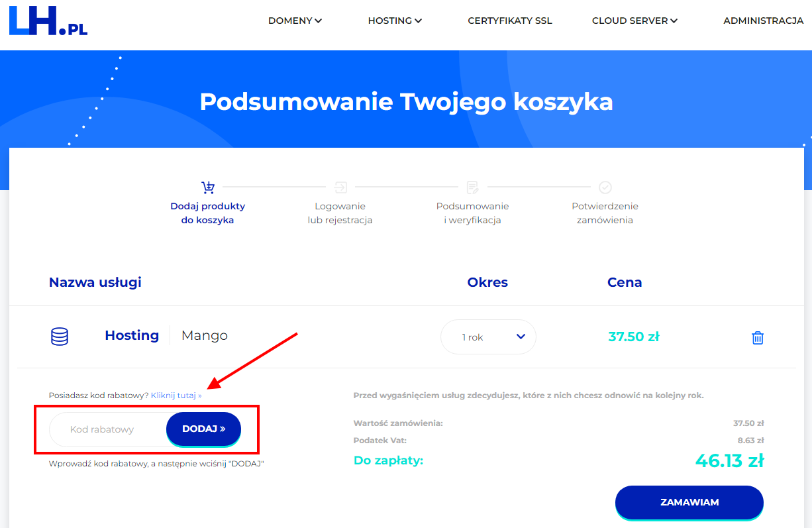Open the ADMINISTRACJA menu item
The height and width of the screenshot is (528, 812).
[763, 21]
